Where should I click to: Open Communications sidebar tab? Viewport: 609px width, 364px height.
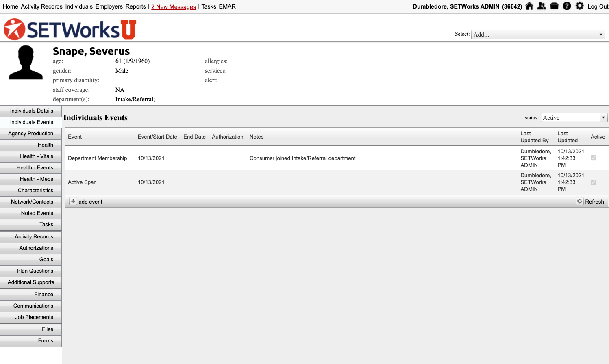pos(31,305)
